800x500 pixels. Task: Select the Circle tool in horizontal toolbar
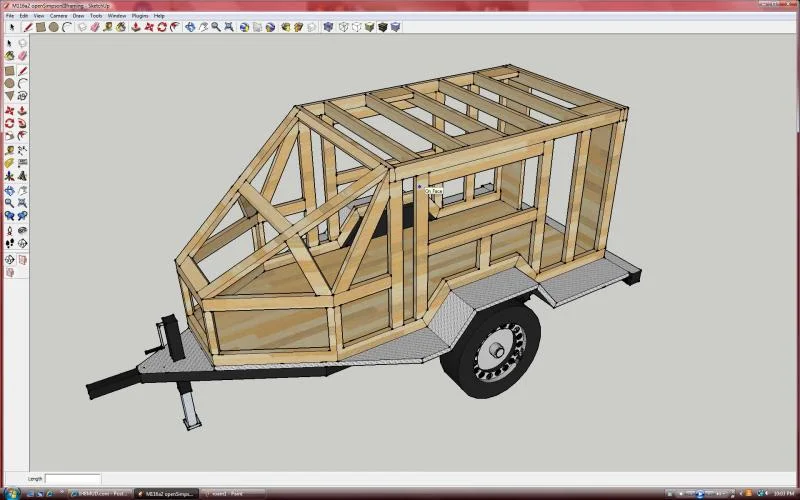coord(53,27)
